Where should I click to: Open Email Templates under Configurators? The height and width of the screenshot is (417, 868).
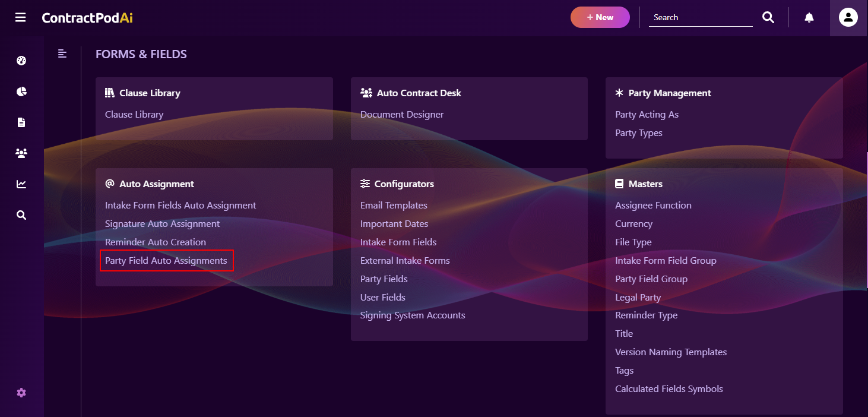(394, 205)
